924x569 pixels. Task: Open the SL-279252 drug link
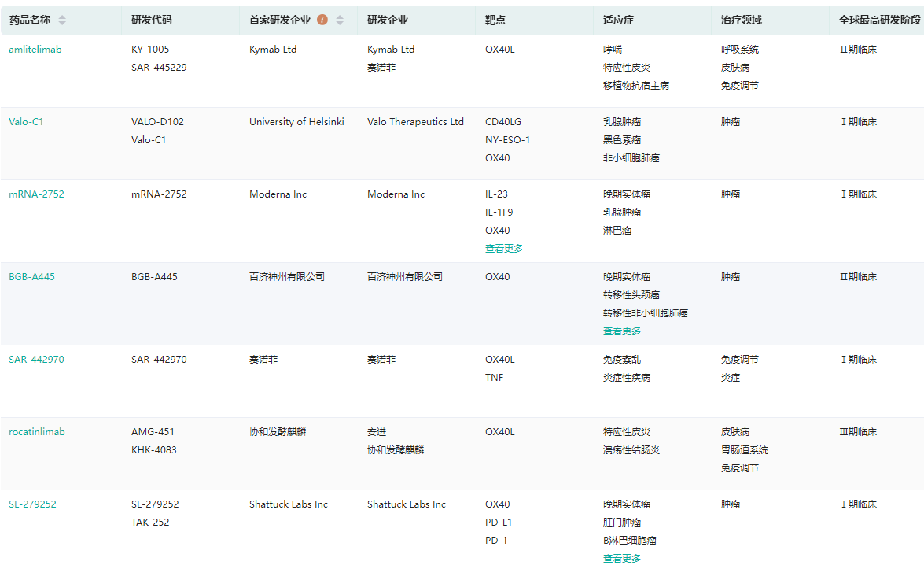click(32, 504)
